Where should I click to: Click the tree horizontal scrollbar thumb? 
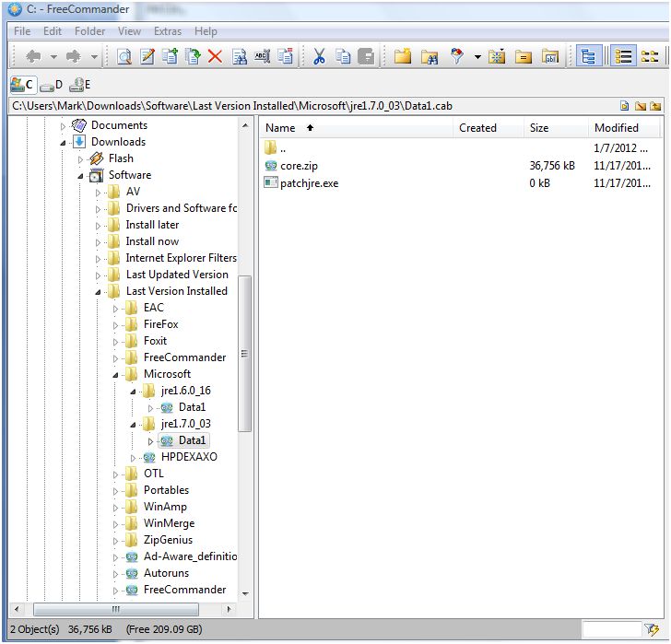(115, 609)
